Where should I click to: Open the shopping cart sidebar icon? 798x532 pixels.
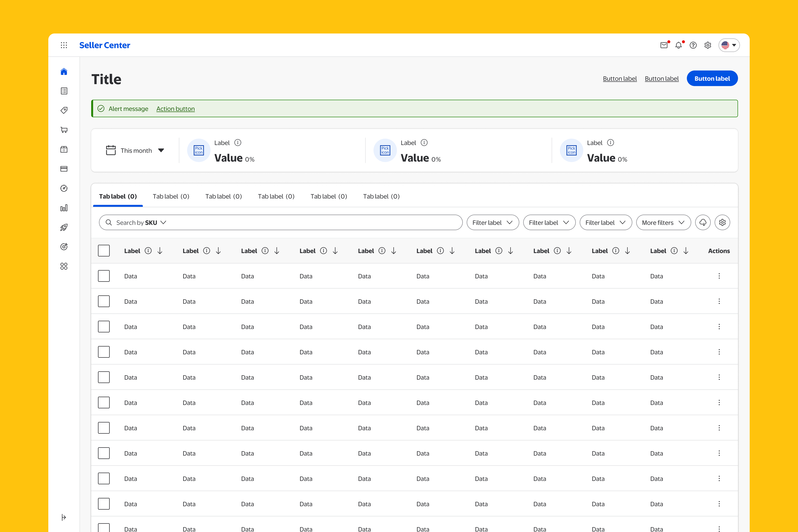pos(64,130)
